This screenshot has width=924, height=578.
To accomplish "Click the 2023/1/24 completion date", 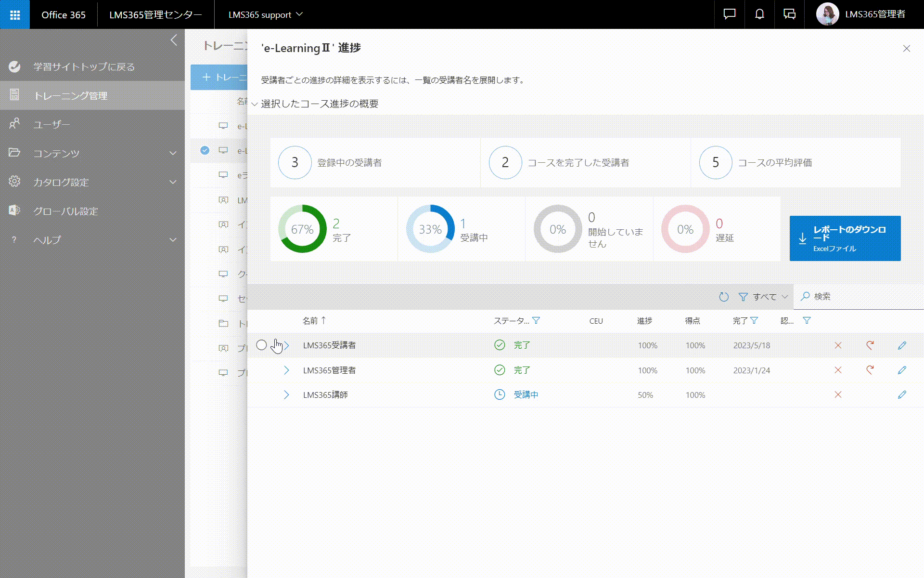I will [751, 370].
